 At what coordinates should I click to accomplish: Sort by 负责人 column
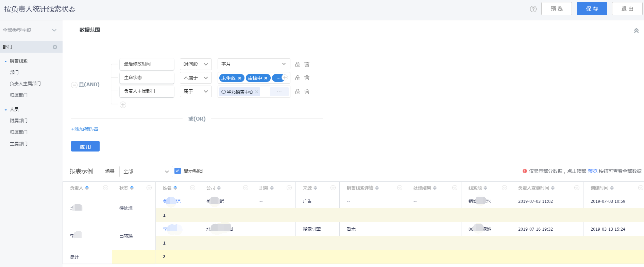87,188
